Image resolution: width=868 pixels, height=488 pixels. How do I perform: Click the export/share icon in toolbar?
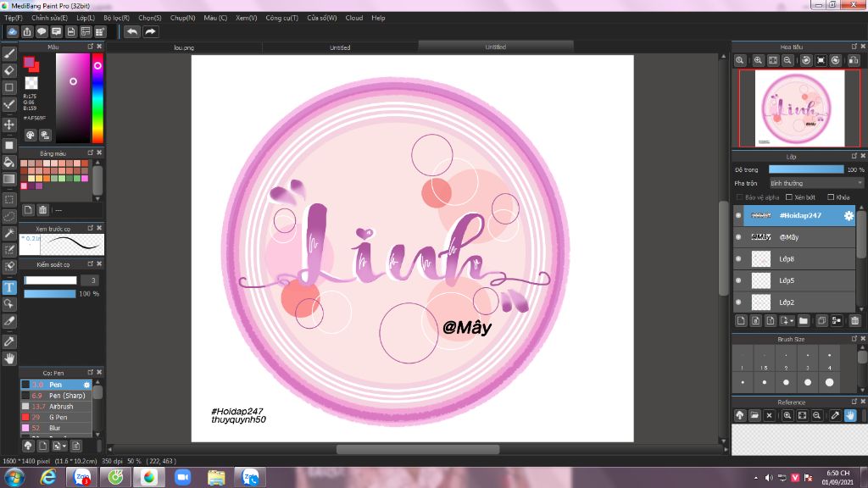click(x=27, y=31)
